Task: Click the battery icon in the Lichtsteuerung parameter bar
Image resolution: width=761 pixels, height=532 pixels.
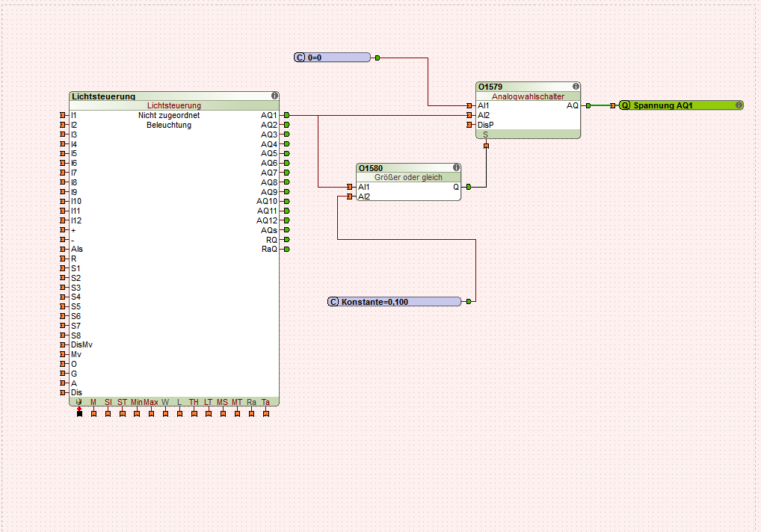Action: 79,402
